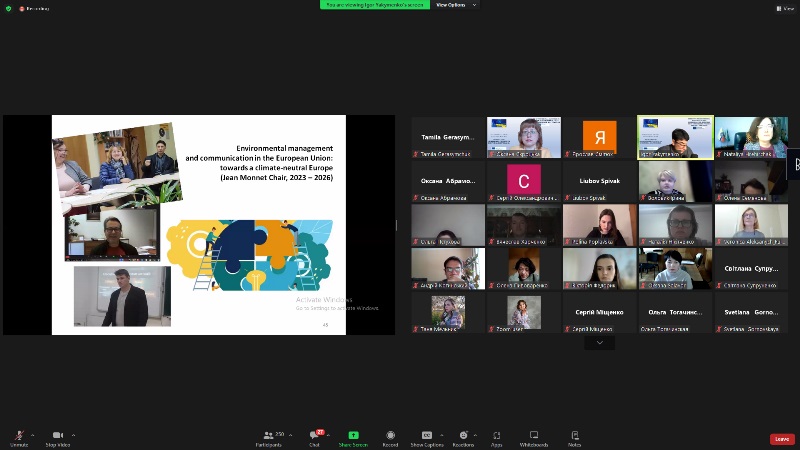Open the Notes panel
800x450 pixels.
575,436
